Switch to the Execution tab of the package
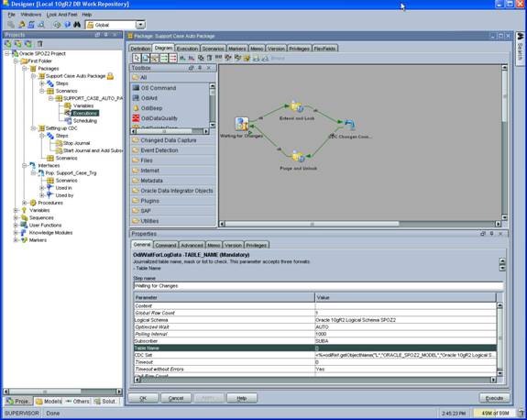527x420 pixels. click(x=187, y=49)
